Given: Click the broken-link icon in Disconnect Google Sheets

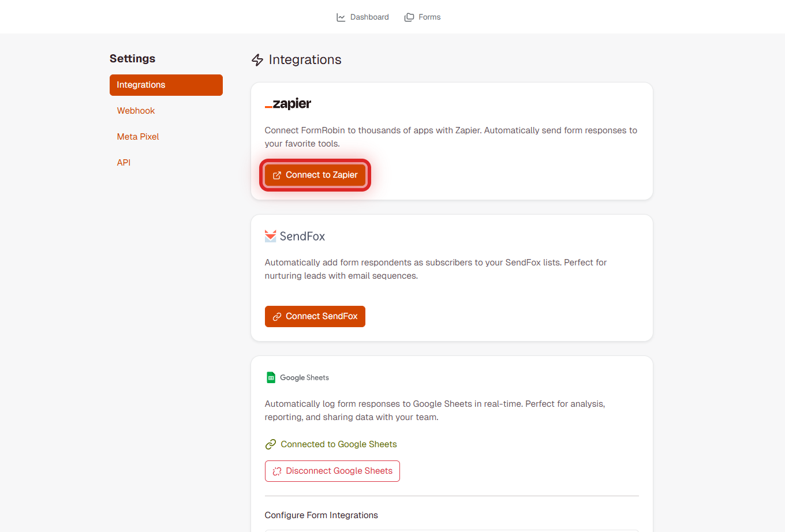Looking at the screenshot, I should click(x=276, y=471).
